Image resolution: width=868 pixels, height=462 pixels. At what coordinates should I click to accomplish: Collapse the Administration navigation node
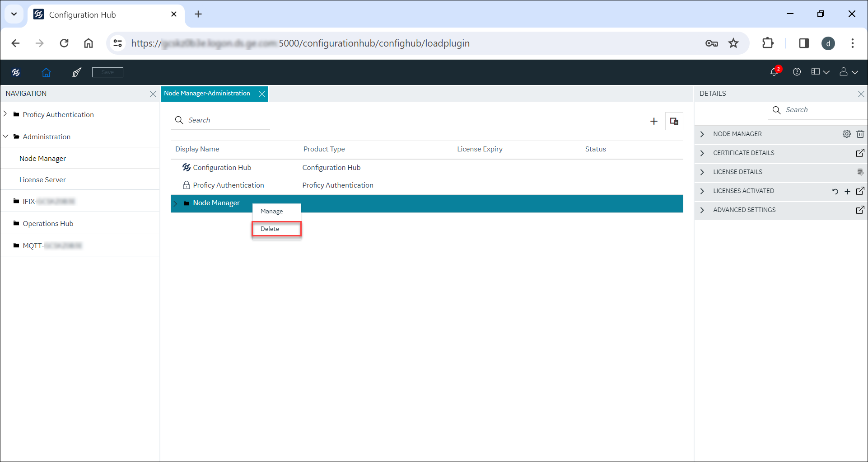[5, 136]
